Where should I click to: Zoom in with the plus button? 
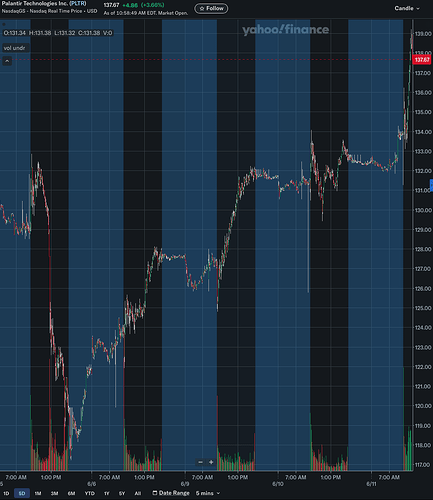(211, 462)
